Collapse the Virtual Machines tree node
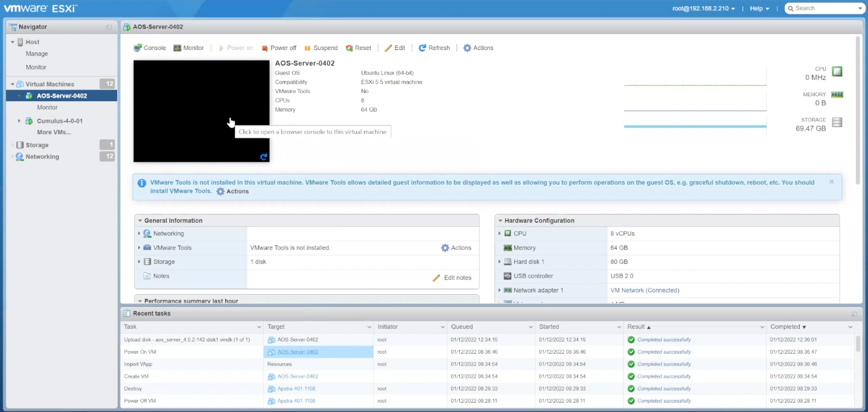Screen dimensions: 868x412 pos(13,84)
